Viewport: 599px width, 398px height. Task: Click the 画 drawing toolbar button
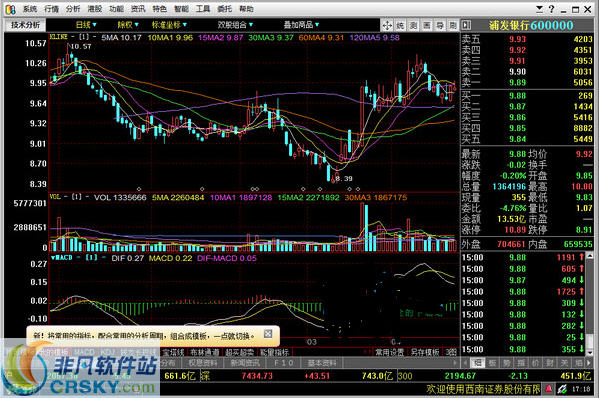click(427, 26)
